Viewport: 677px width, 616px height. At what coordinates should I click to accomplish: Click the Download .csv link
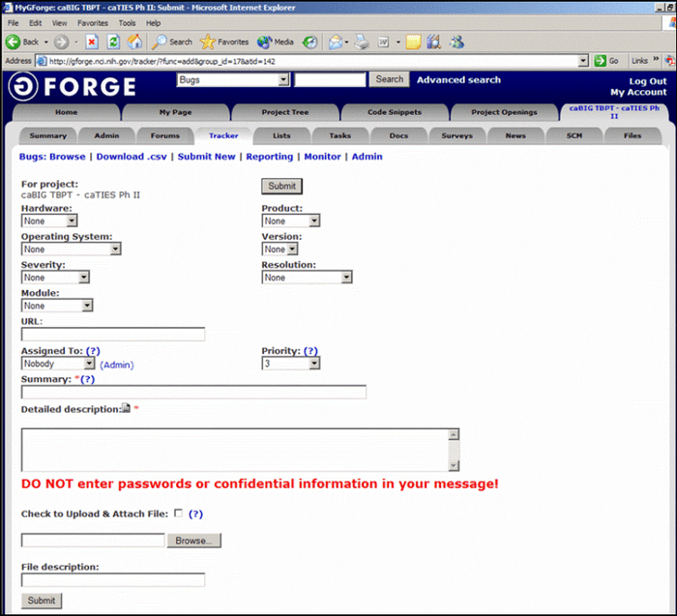[x=132, y=157]
